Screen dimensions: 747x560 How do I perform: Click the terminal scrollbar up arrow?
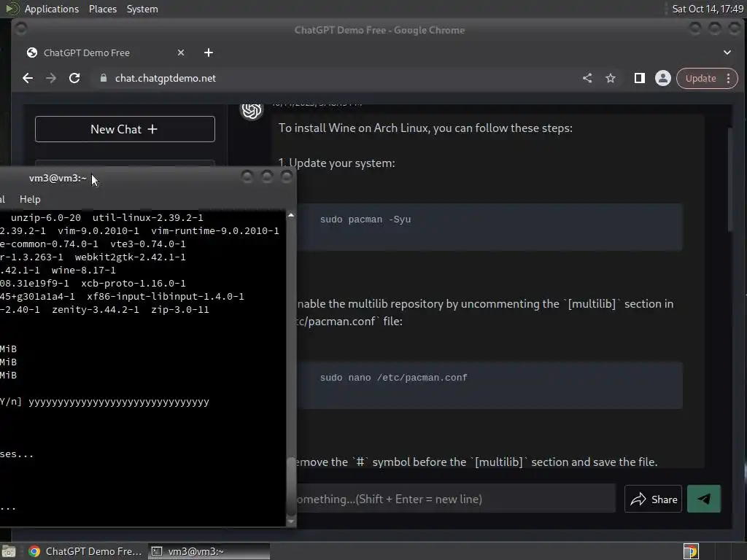click(x=290, y=215)
